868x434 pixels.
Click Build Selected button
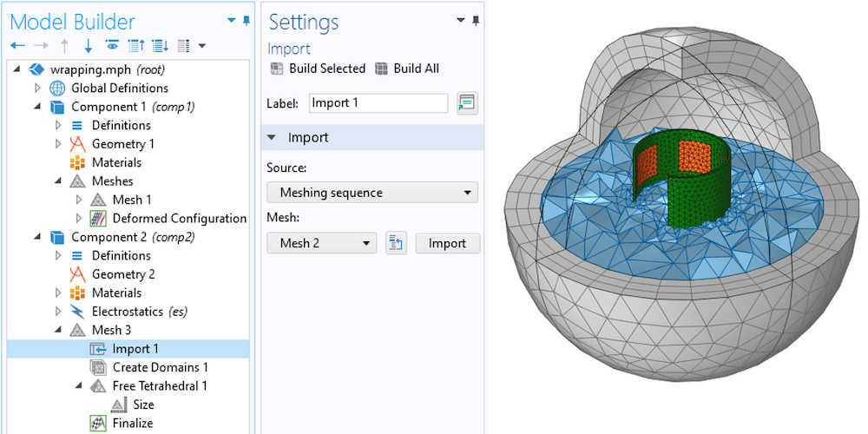[x=318, y=69]
